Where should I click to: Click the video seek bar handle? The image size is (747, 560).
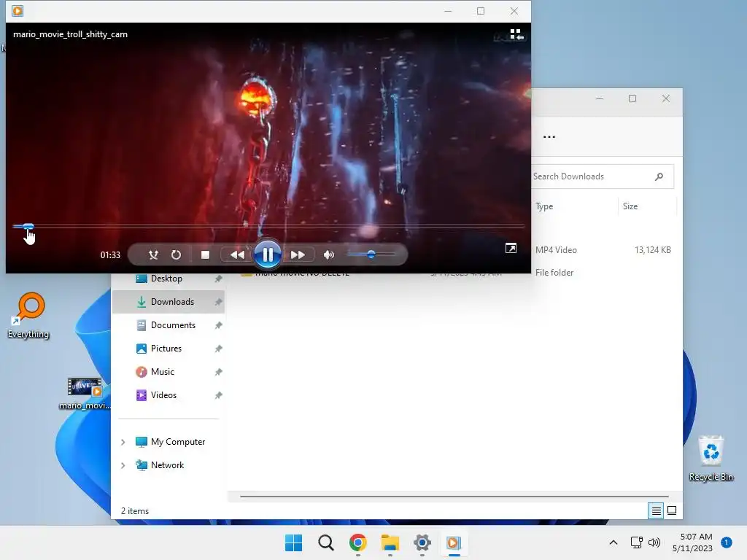tap(28, 227)
